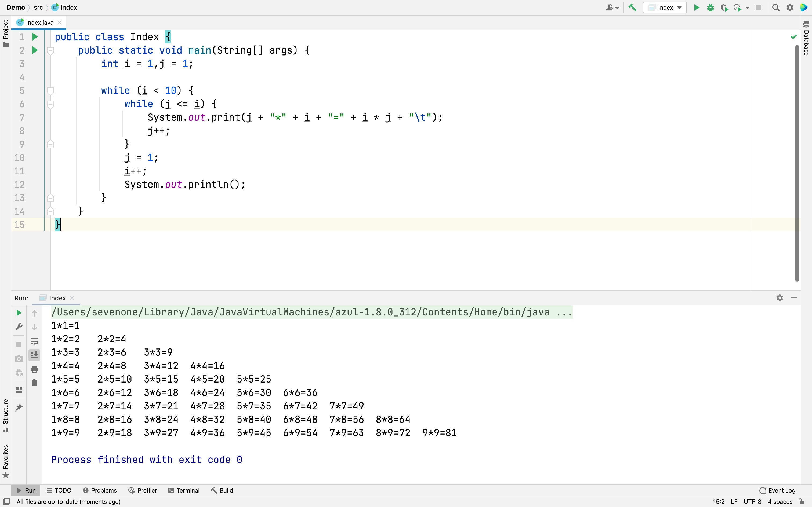Image resolution: width=812 pixels, height=507 pixels.
Task: Open Search Everywhere magnifier icon
Action: coord(776,8)
